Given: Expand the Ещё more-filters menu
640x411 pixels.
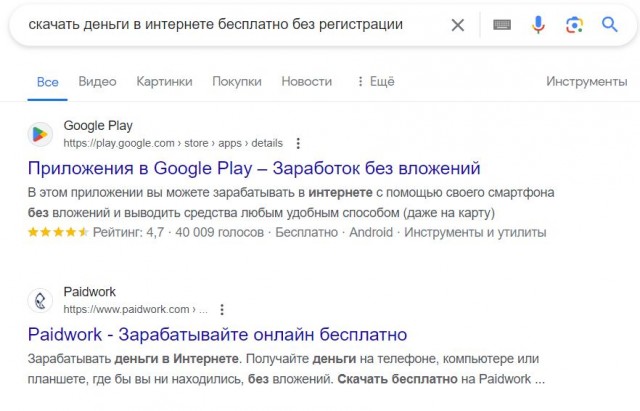Looking at the screenshot, I should pos(376,82).
